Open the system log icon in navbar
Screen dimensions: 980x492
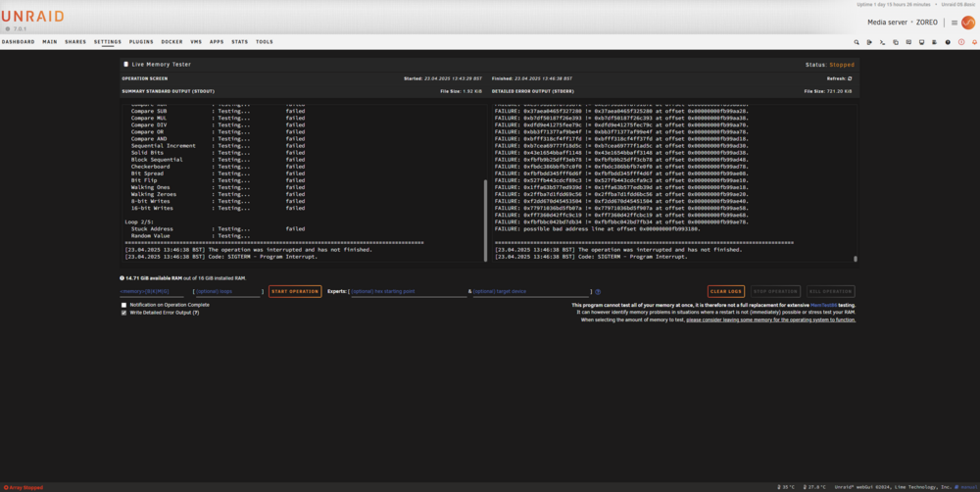click(x=935, y=42)
